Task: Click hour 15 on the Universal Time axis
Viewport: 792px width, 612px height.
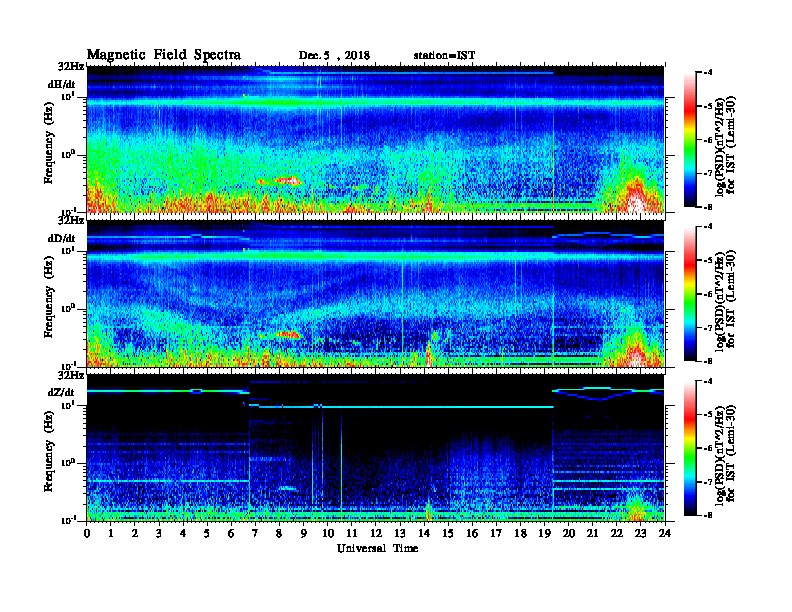Action: click(448, 533)
